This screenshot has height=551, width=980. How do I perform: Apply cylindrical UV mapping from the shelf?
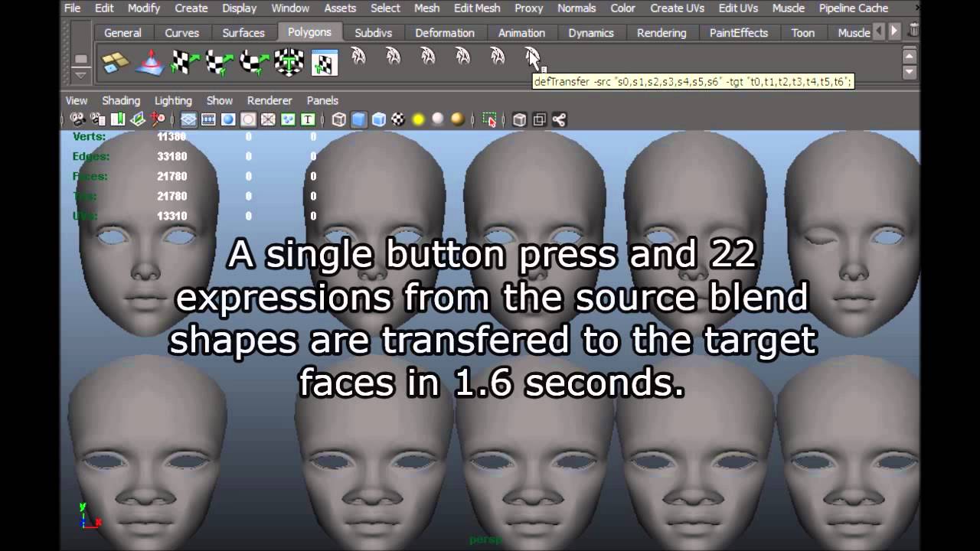coord(220,62)
